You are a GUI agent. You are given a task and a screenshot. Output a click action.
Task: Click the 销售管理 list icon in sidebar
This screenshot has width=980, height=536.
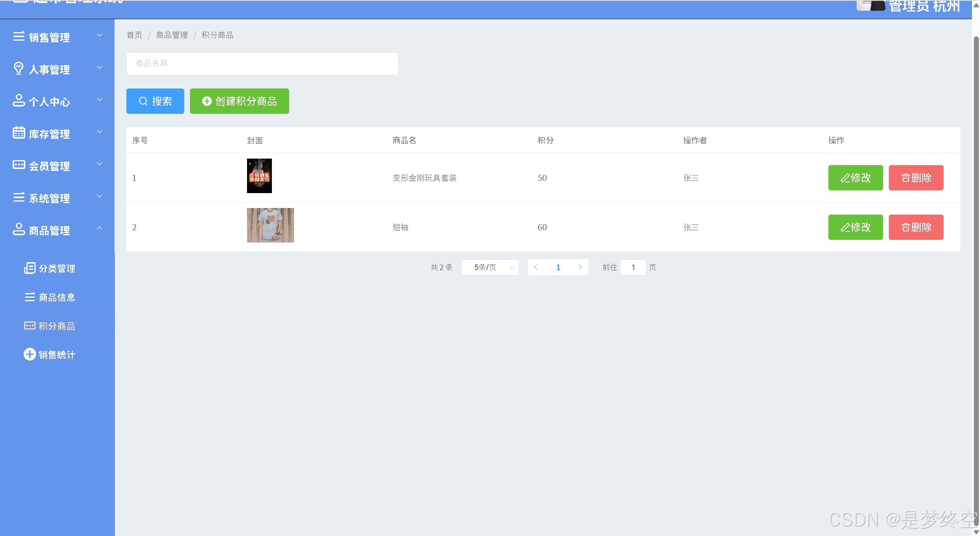[19, 36]
